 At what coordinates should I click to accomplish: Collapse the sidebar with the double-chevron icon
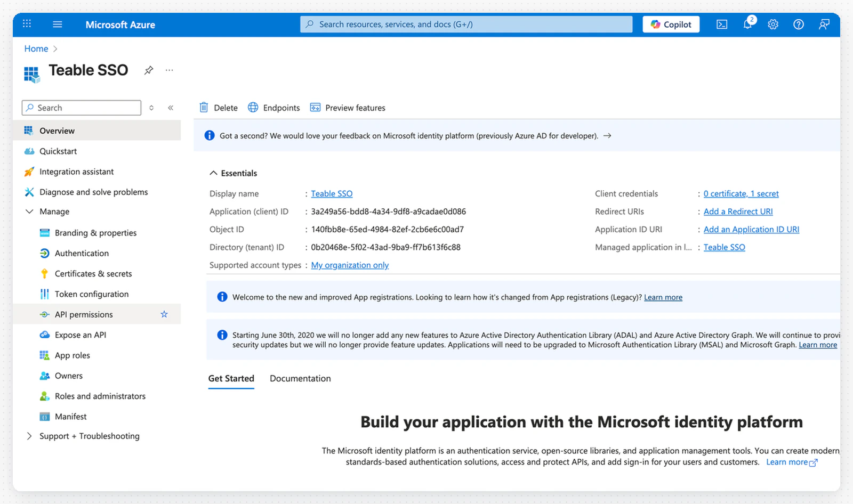click(171, 108)
